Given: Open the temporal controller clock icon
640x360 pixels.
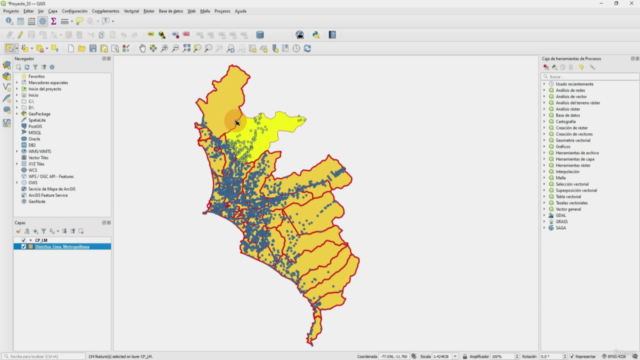Looking at the screenshot, I should click(296, 49).
